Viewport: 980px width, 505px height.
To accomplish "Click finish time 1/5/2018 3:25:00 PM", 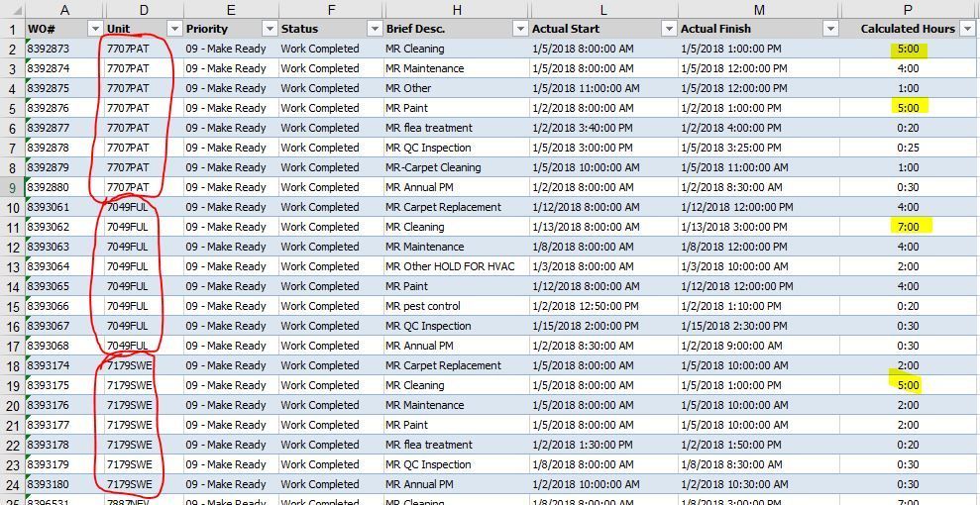I will (x=759, y=148).
